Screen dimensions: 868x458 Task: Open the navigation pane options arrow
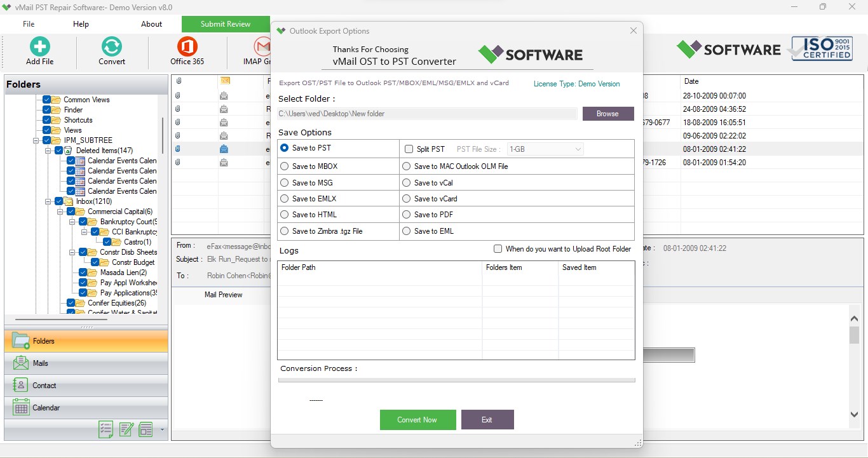(162, 429)
